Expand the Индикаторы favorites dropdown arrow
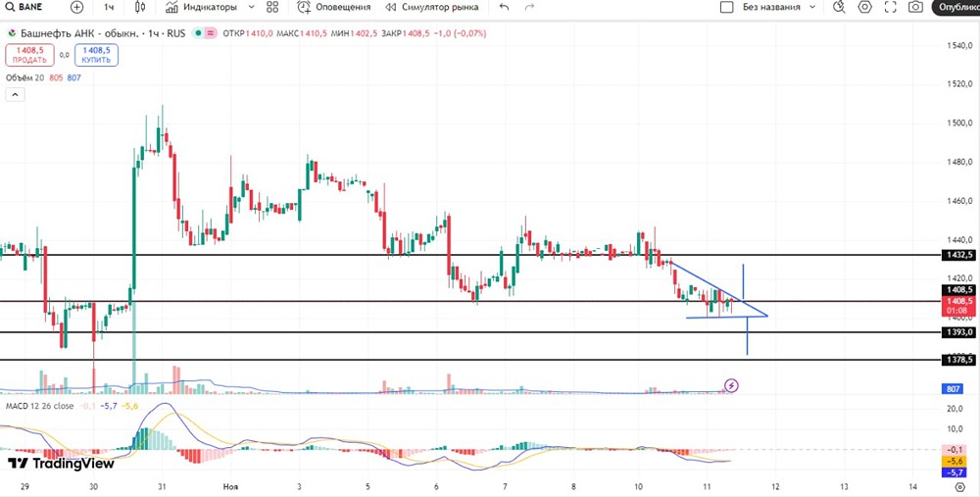This screenshot has width=980, height=497. (x=251, y=8)
